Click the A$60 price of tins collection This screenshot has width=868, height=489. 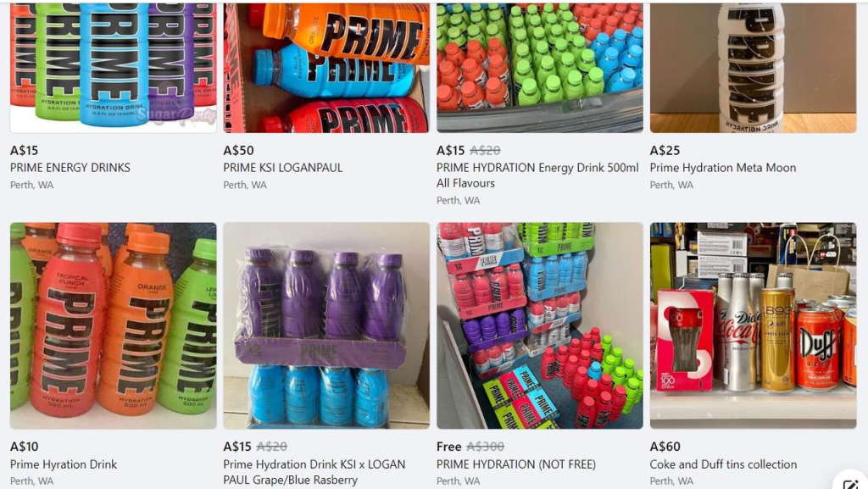click(665, 447)
